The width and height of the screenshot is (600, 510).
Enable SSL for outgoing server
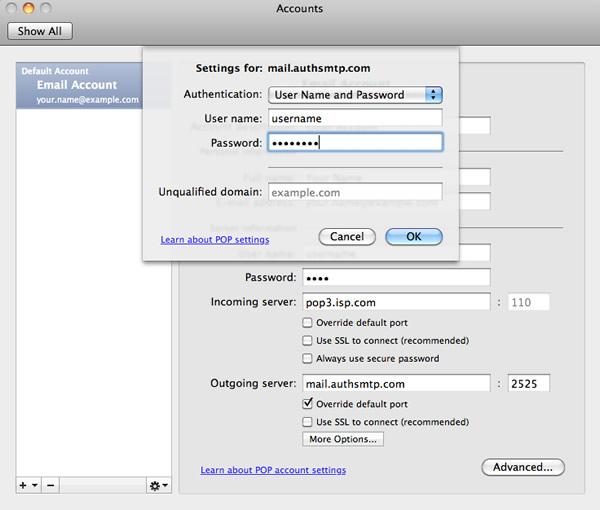coord(307,422)
